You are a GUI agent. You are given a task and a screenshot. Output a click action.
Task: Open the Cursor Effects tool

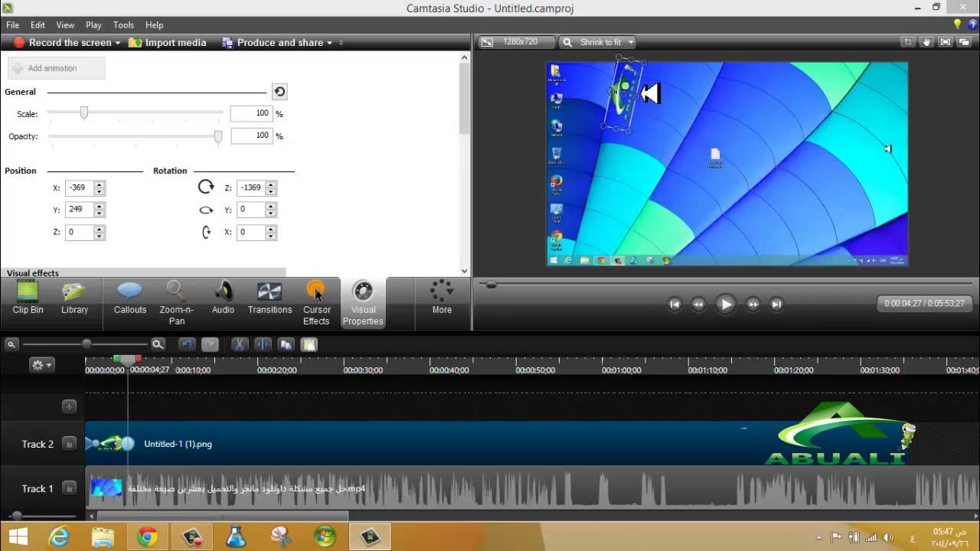[316, 303]
